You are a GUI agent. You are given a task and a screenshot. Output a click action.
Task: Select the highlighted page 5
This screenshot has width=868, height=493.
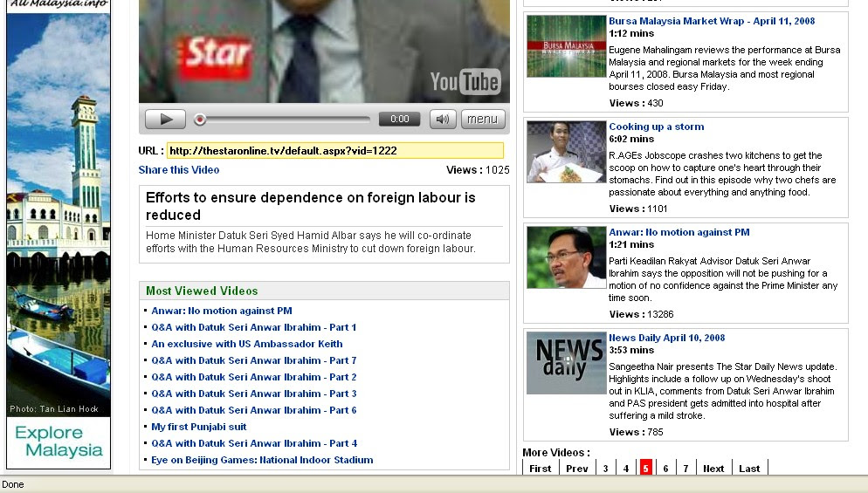click(645, 468)
